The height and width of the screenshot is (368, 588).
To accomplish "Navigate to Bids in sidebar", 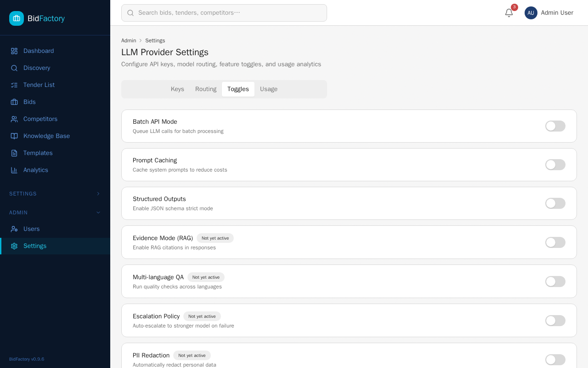I will pyautogui.click(x=55, y=102).
